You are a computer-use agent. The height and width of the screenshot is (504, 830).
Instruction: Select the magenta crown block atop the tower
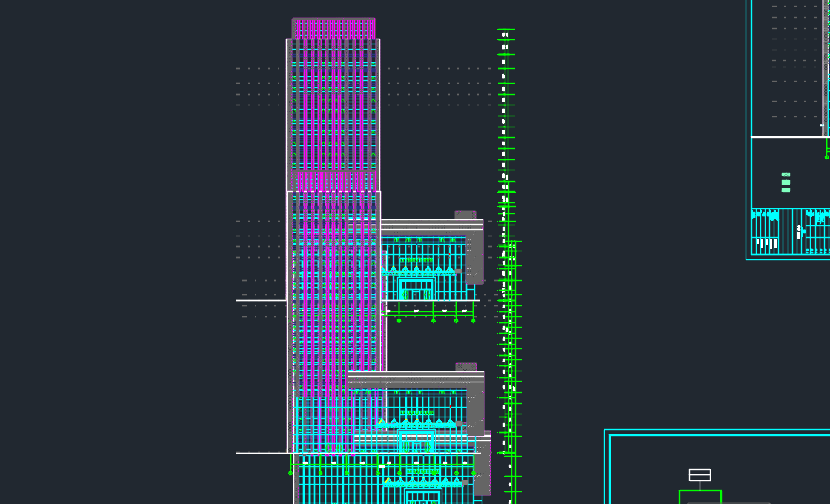(x=333, y=29)
